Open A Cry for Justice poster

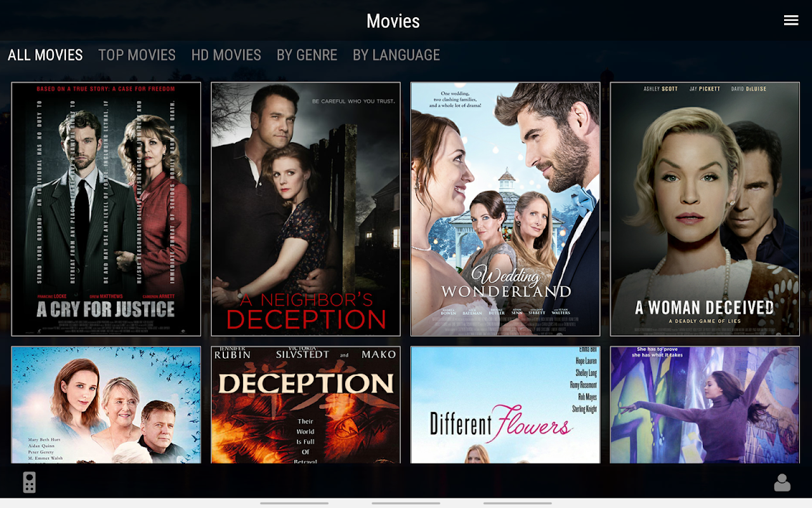106,209
